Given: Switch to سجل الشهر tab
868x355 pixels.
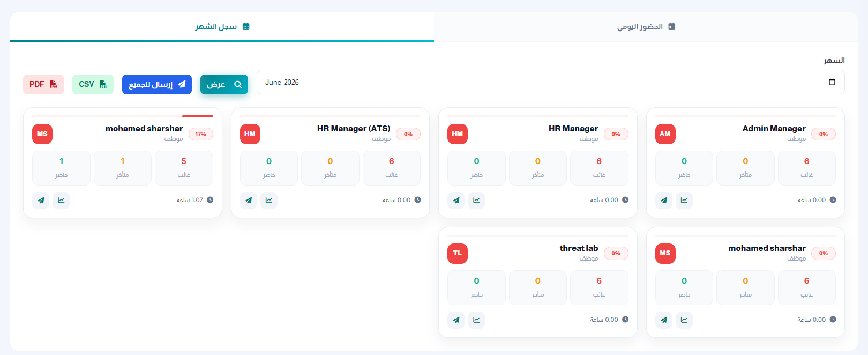Looking at the screenshot, I should pyautogui.click(x=222, y=27).
